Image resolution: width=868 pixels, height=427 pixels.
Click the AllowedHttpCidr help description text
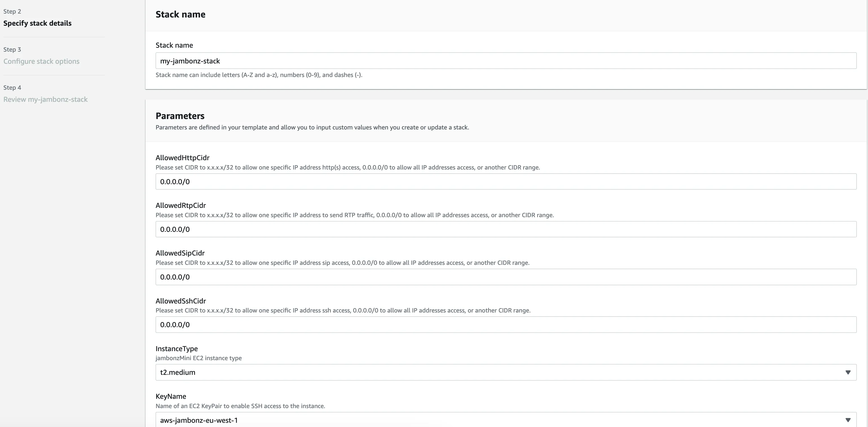pos(348,168)
